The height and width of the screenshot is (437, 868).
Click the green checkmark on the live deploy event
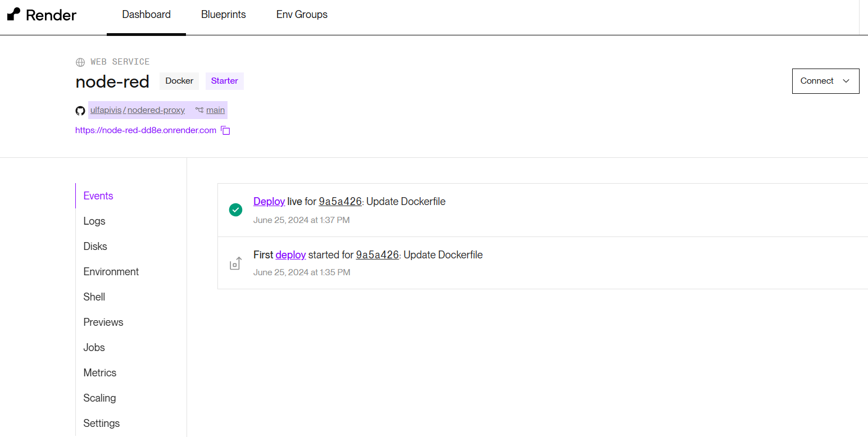[x=235, y=210]
